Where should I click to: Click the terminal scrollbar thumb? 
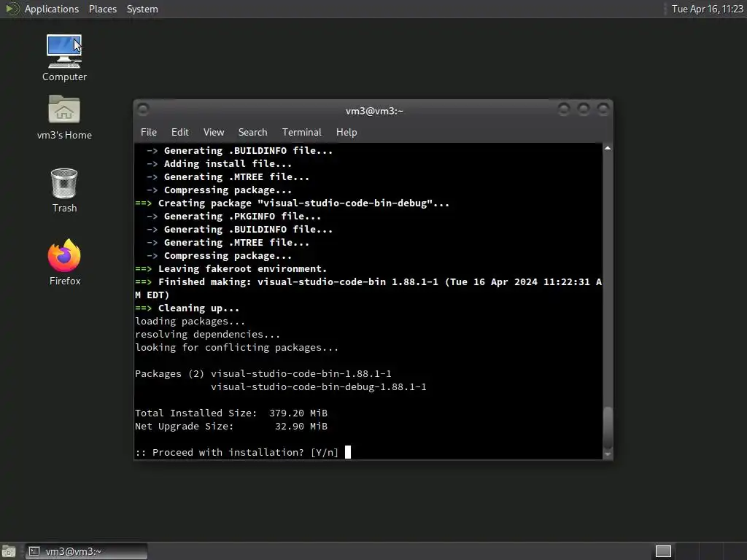pos(608,427)
